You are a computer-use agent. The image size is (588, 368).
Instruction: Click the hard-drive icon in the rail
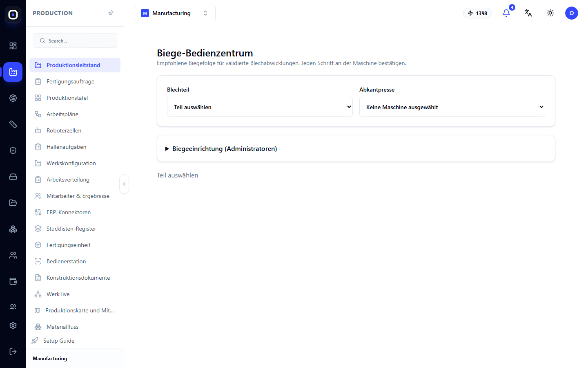tap(13, 177)
